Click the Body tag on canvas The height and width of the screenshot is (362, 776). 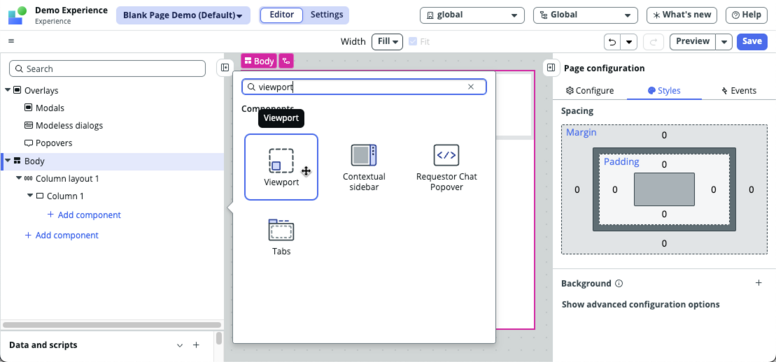click(259, 61)
